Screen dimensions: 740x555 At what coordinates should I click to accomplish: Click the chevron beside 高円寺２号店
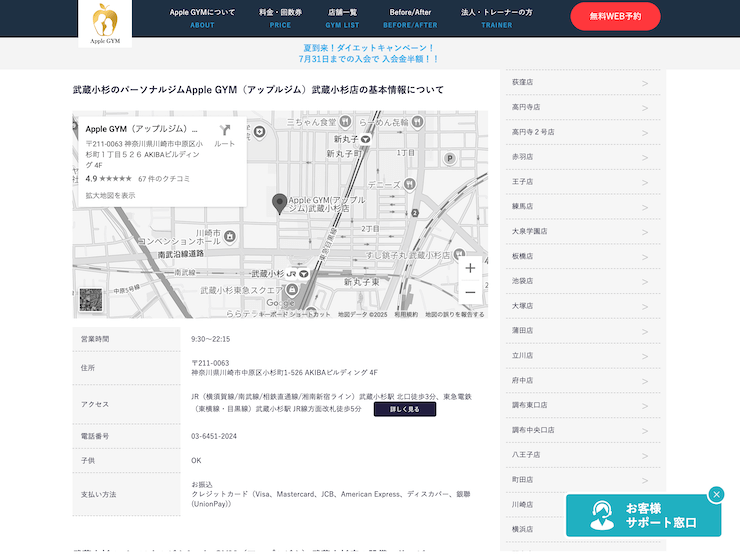click(x=645, y=133)
